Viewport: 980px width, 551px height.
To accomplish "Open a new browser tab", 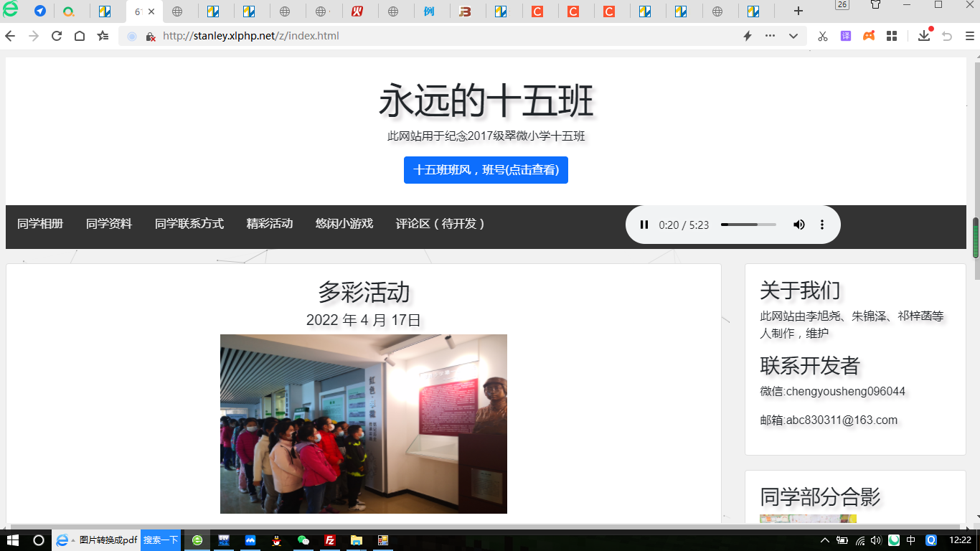I will click(798, 11).
